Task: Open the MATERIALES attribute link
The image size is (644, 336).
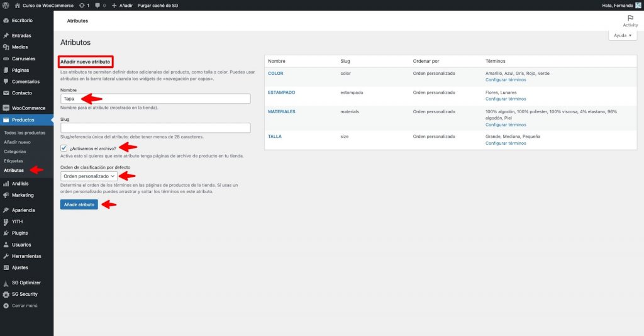Action: tap(282, 111)
